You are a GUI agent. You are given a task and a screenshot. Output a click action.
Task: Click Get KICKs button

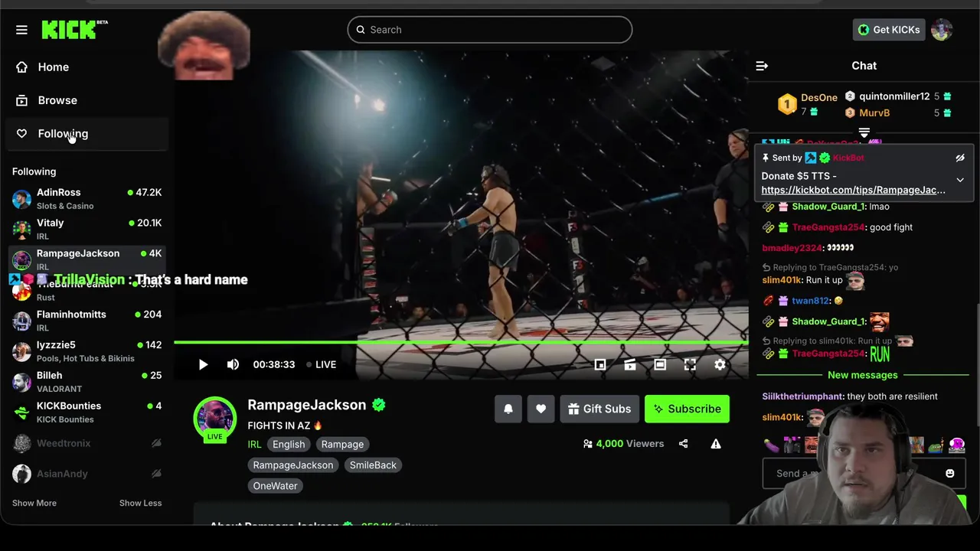coord(889,30)
